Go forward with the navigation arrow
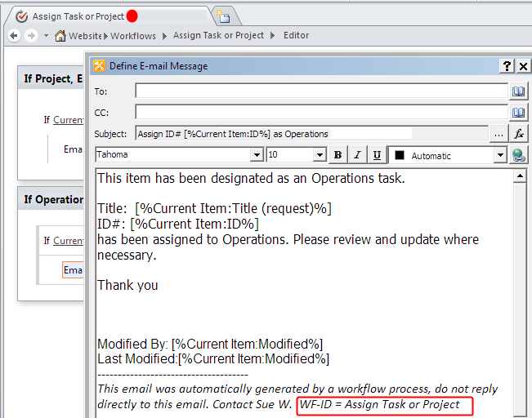The width and height of the screenshot is (532, 418). pyautogui.click(x=31, y=35)
